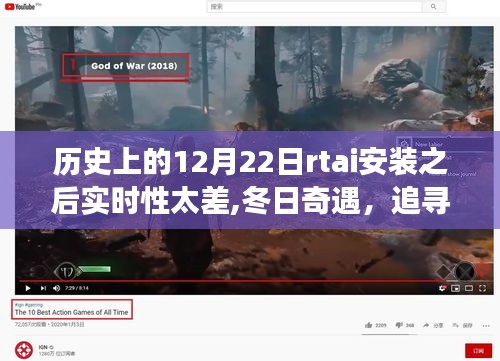
Task: Focus the YouTube search box
Action: coord(315,6)
